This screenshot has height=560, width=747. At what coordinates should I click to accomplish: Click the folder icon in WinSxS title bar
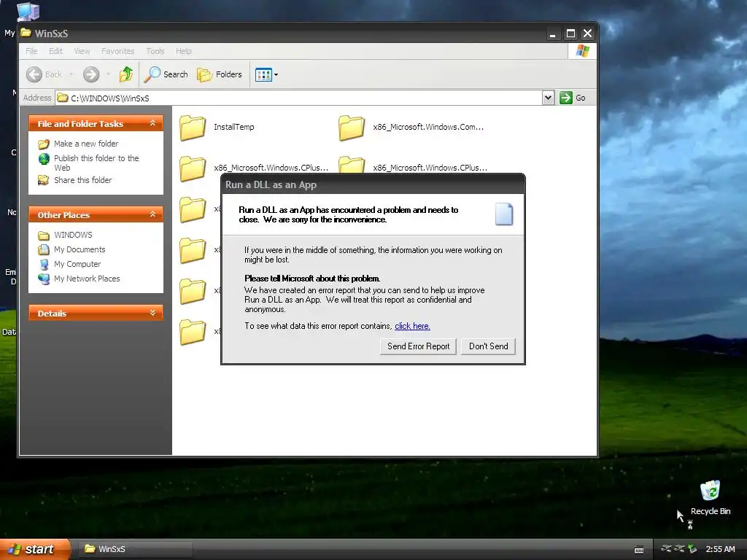tap(26, 33)
